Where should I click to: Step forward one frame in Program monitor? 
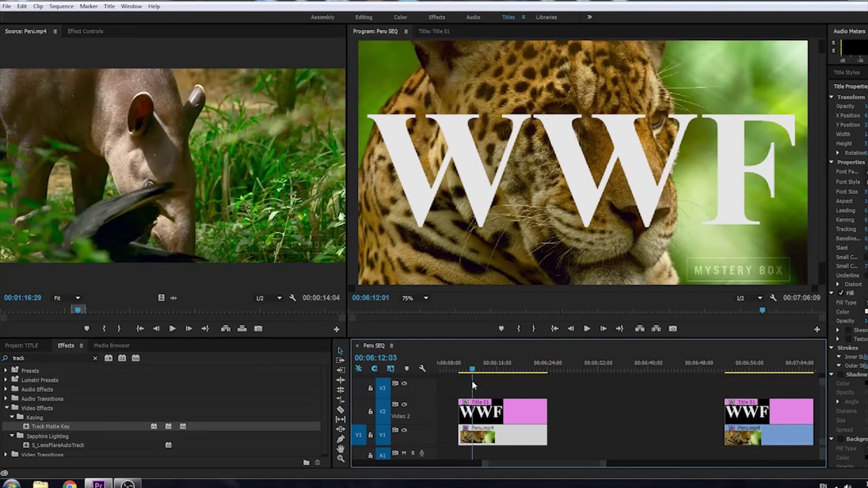tap(603, 329)
